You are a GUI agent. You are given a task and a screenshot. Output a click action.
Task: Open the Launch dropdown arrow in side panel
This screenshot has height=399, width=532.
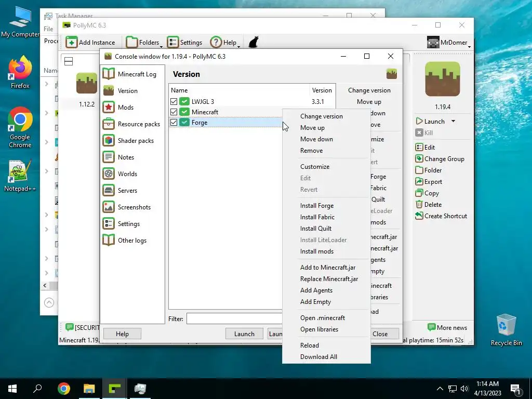[453, 121]
